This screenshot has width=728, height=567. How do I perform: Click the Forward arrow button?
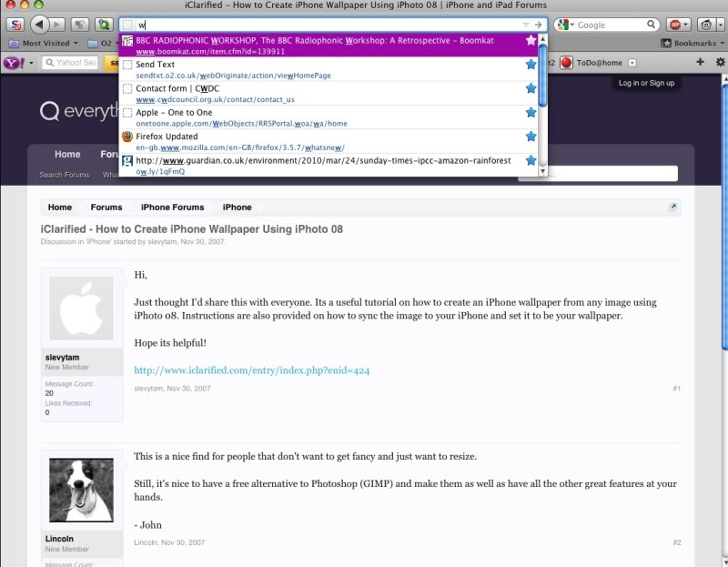pyautogui.click(x=57, y=25)
